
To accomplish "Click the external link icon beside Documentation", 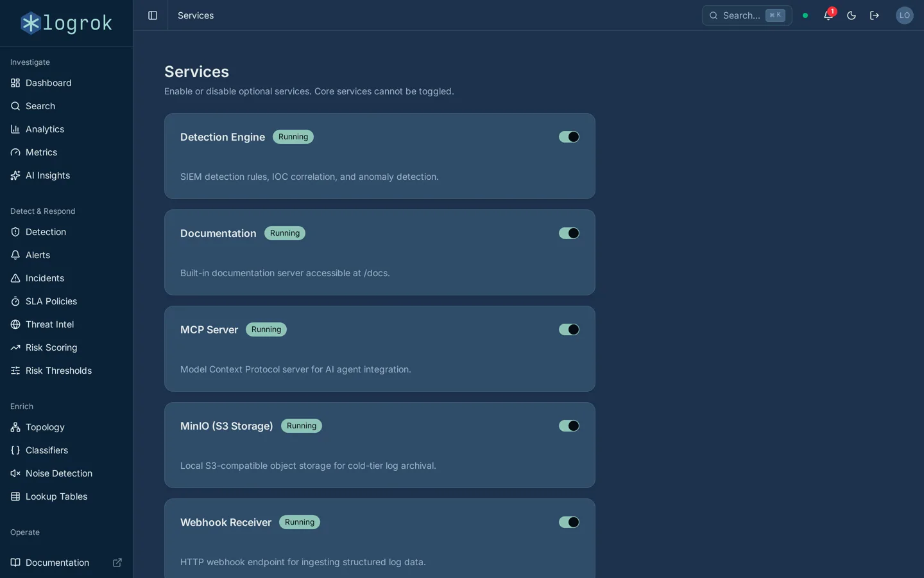I will coord(117,563).
